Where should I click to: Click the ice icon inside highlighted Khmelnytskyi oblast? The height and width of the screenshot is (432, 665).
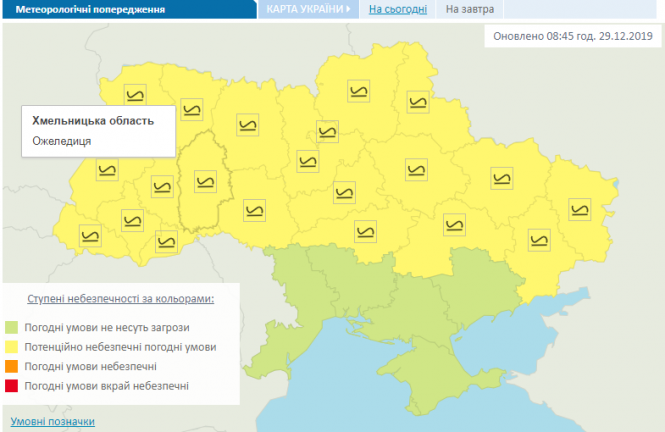(205, 182)
